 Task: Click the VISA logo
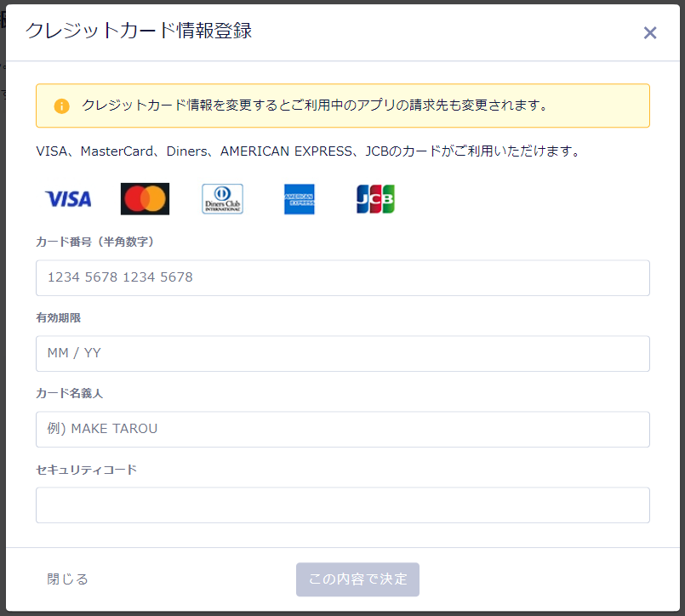(x=69, y=199)
